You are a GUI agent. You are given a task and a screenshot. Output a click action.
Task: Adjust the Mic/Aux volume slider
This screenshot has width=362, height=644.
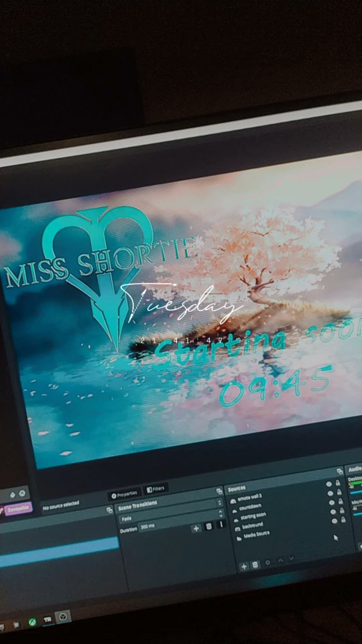pos(357,514)
